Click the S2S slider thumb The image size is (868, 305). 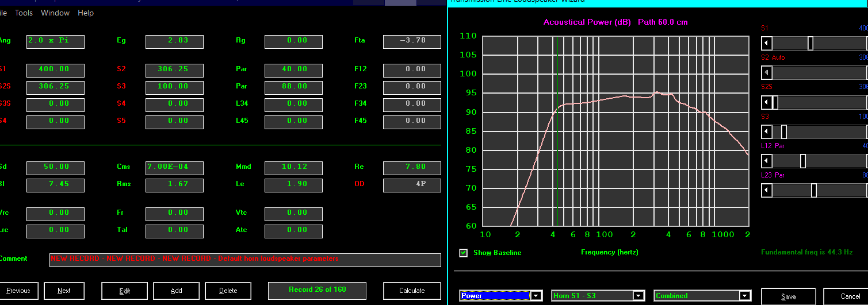775,102
